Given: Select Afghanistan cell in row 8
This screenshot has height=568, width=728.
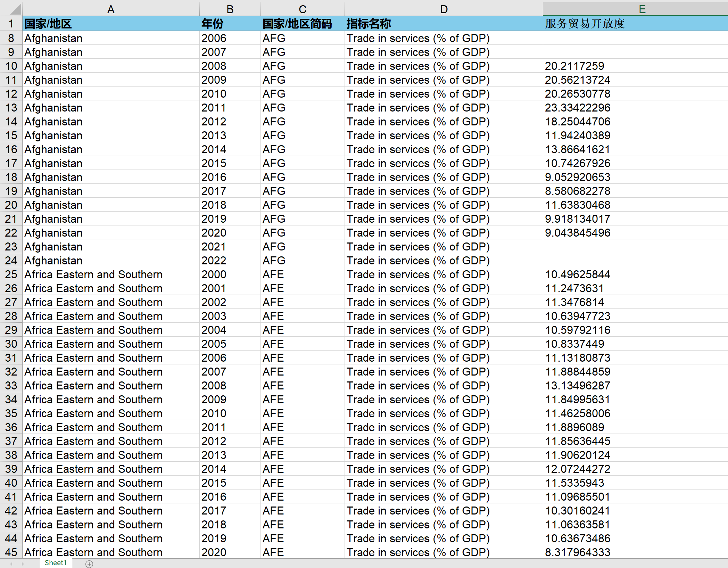Looking at the screenshot, I should coord(53,38).
